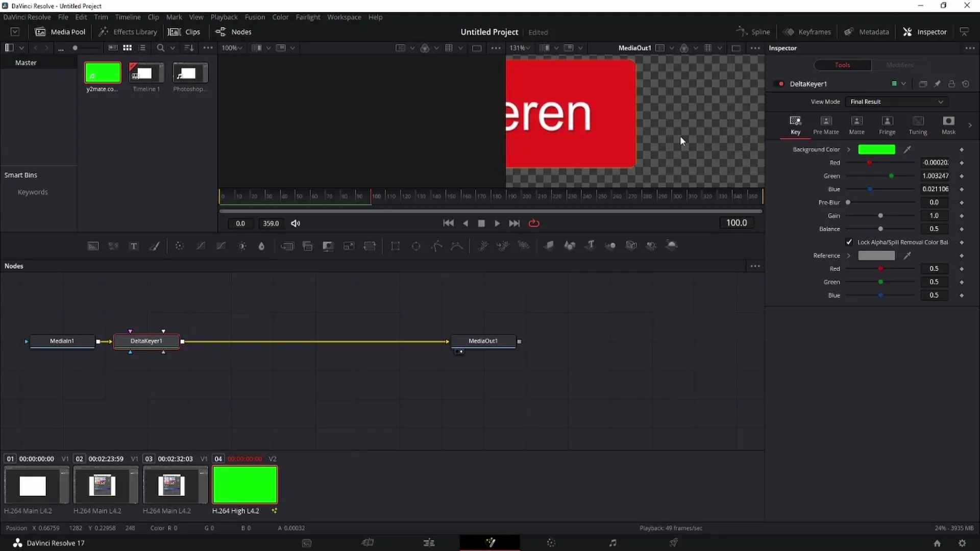Image resolution: width=980 pixels, height=551 pixels.
Task: Open the Keyframes panel
Action: pyautogui.click(x=808, y=32)
